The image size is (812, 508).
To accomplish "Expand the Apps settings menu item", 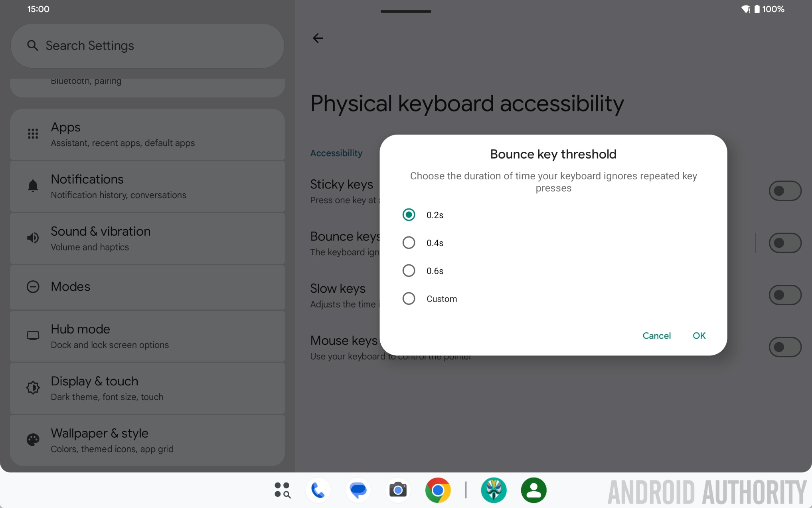I will [x=147, y=133].
